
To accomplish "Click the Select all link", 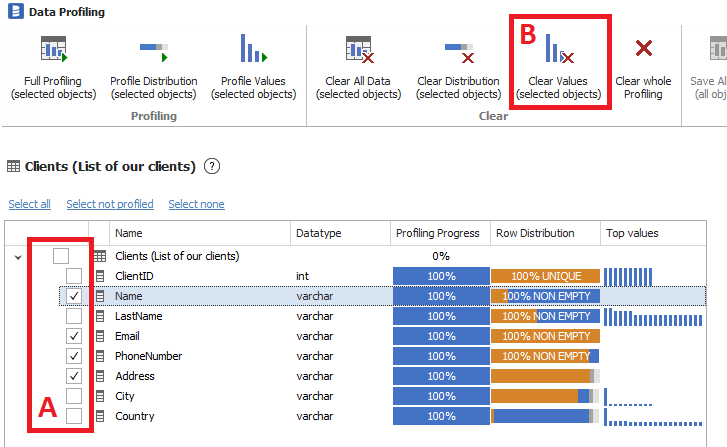I will click(x=29, y=204).
